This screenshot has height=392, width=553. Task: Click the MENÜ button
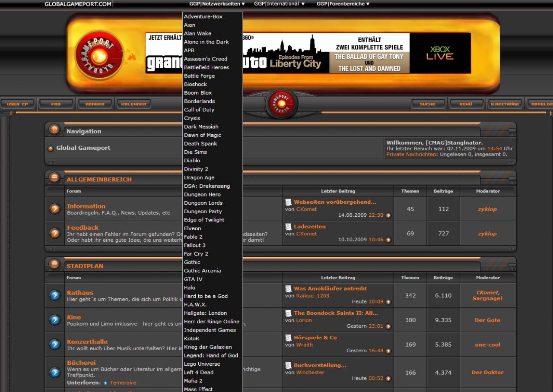(466, 104)
